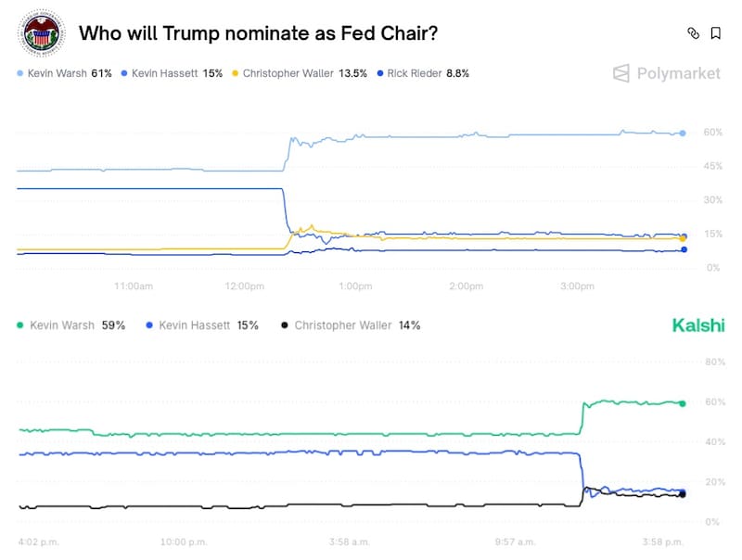Viewport: 742px width, 560px height.
Task: Click Rick Rieder endpoint marker on Polymarket chart
Action: (684, 249)
